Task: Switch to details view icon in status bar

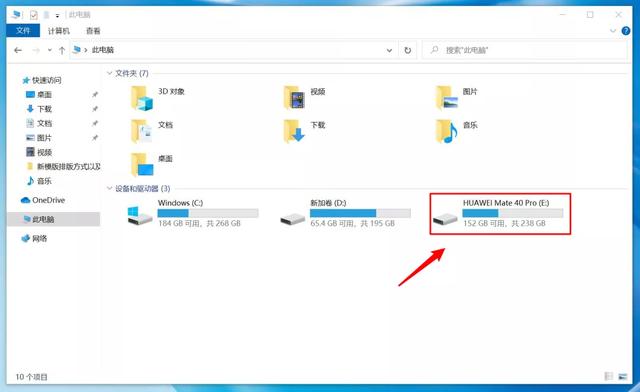Action: pyautogui.click(x=609, y=376)
